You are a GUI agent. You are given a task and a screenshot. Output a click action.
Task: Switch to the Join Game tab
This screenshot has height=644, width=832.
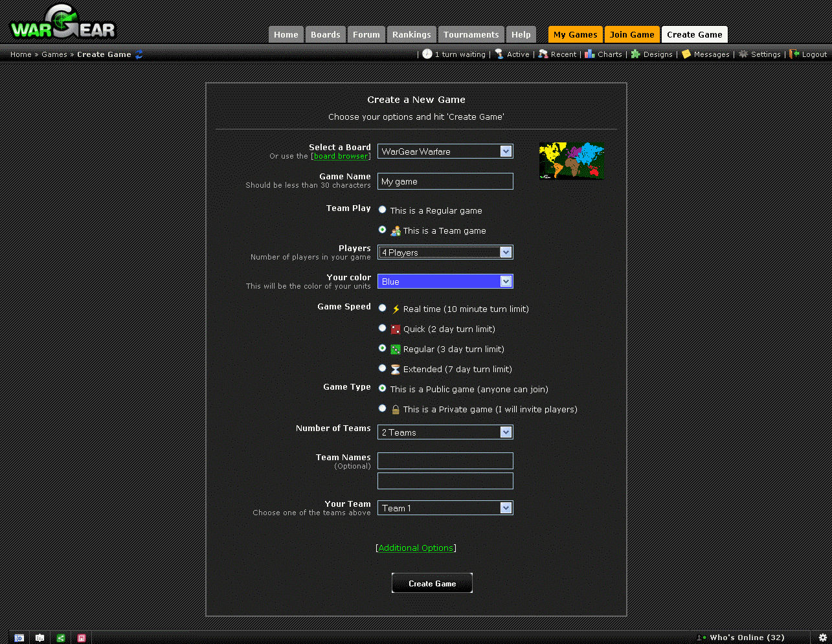(633, 35)
